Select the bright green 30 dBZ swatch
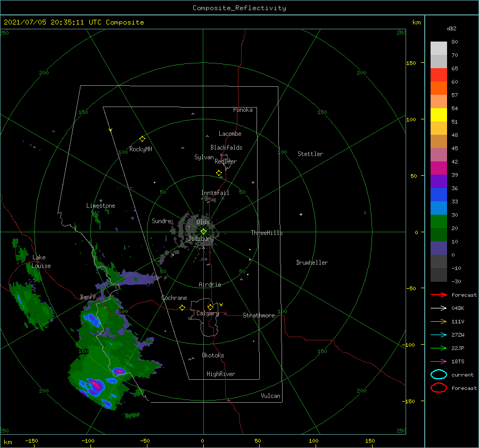Viewport: 479px width, 448px height. pos(439,222)
